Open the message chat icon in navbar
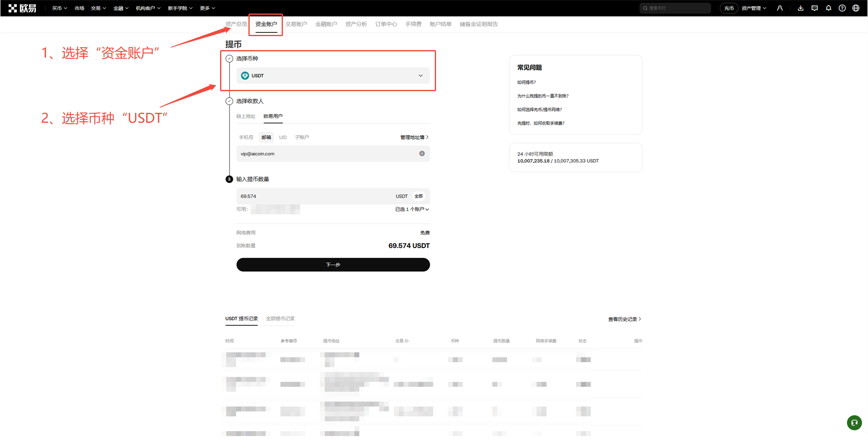The width and height of the screenshot is (868, 441). tap(814, 8)
